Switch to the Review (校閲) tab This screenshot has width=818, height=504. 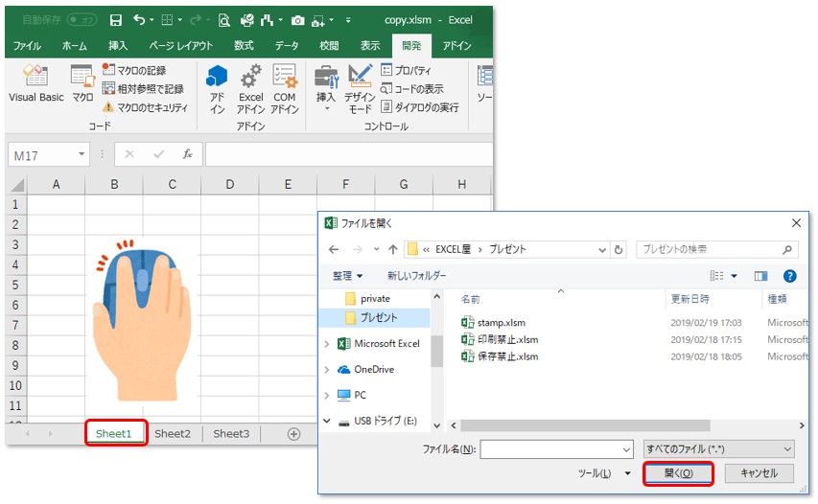click(329, 46)
